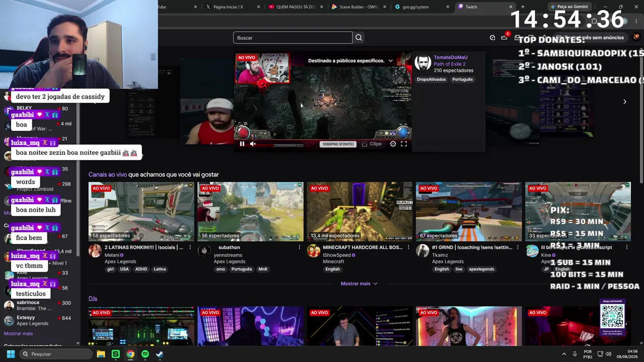Image resolution: width=644 pixels, height=362 pixels.
Task: Open TomateDoMaU channel link
Action: point(450,57)
